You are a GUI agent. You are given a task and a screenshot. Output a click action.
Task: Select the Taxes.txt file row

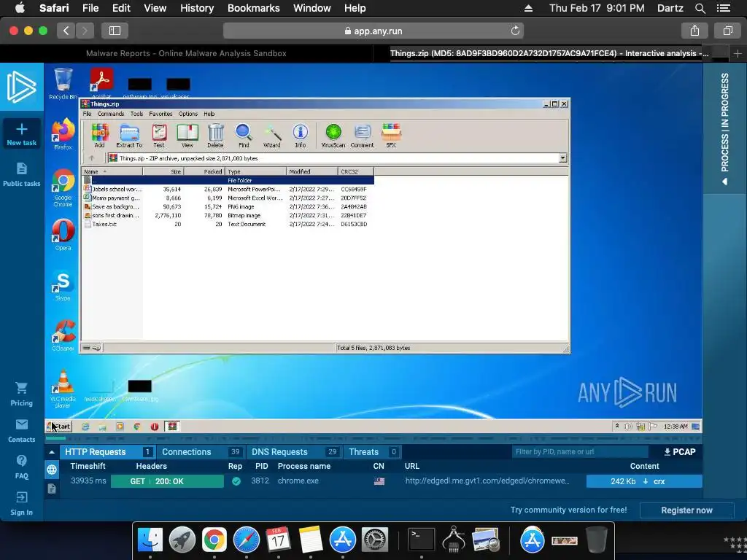tap(228, 225)
